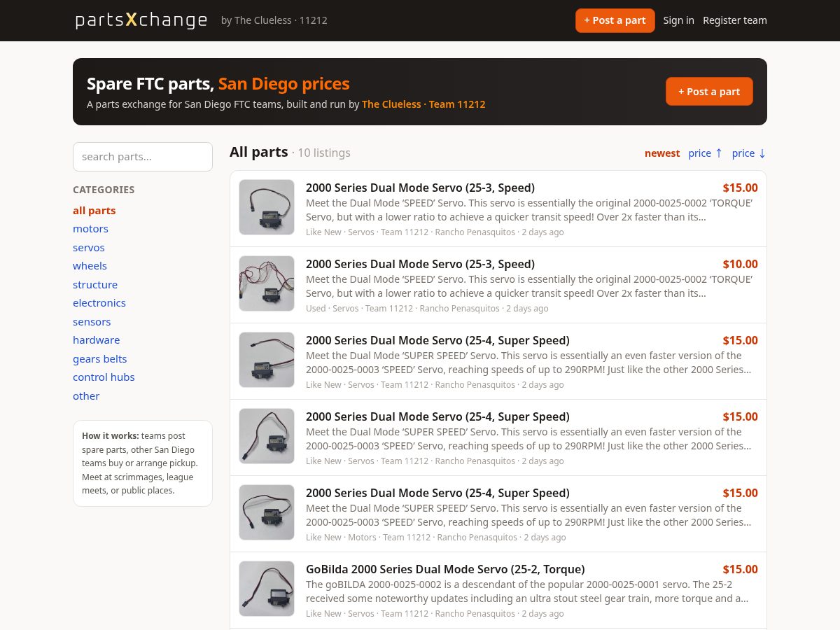Click the partsXchange logo

(141, 20)
